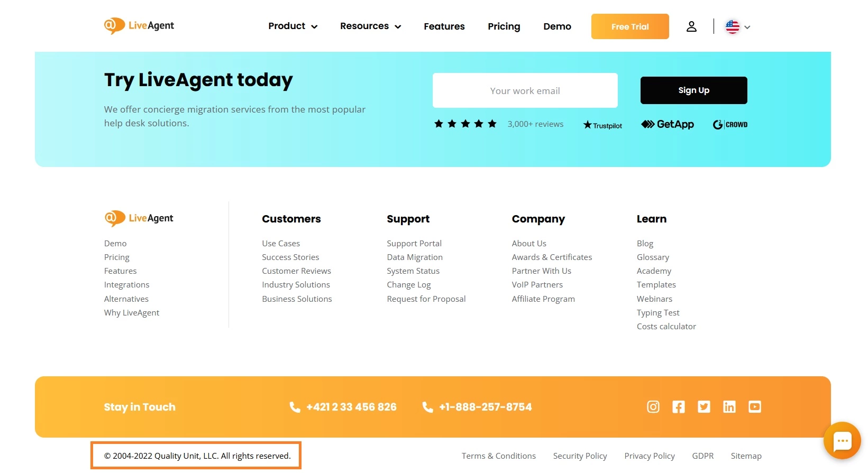868x473 pixels.
Task: Open the Facebook social icon
Action: coord(679,406)
